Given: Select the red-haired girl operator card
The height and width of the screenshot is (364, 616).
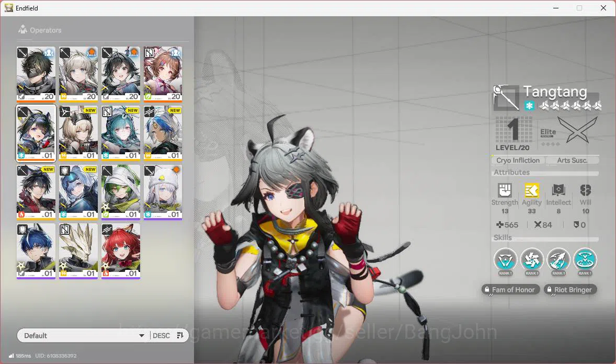Looking at the screenshot, I should click(121, 251).
